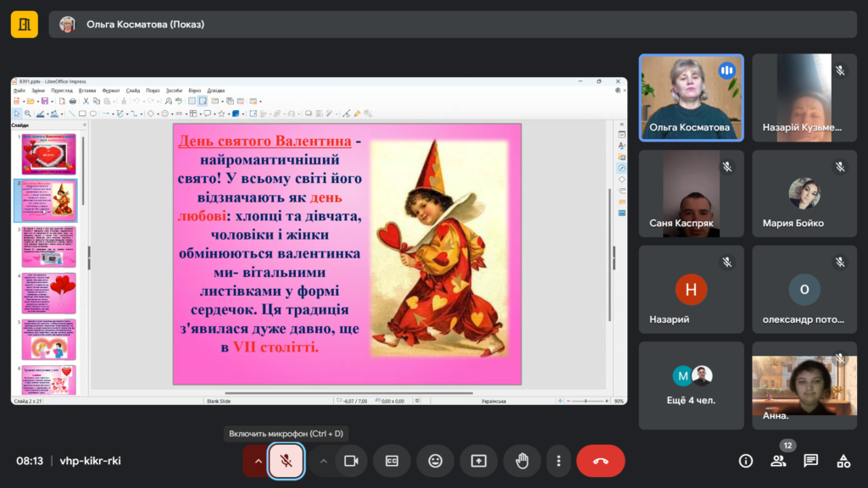Click the Ольга Косматова (Показ) presenter label
Screen dimensions: 868x488
point(145,25)
